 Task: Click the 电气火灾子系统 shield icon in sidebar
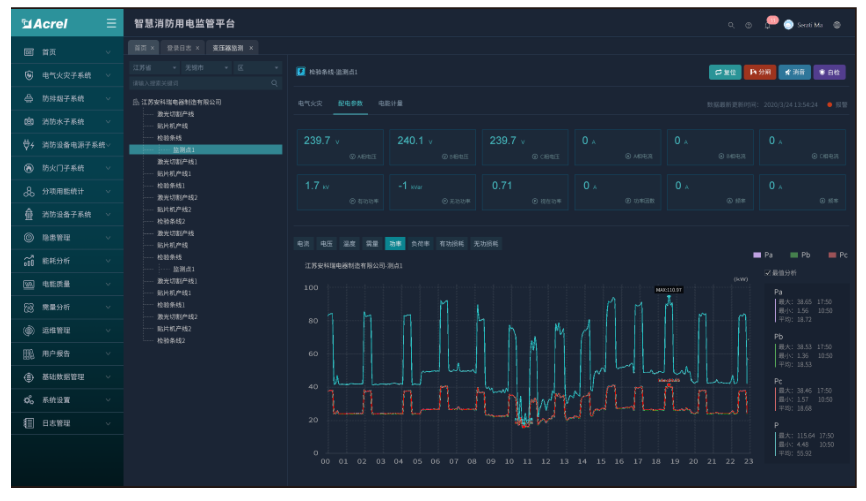(29, 75)
